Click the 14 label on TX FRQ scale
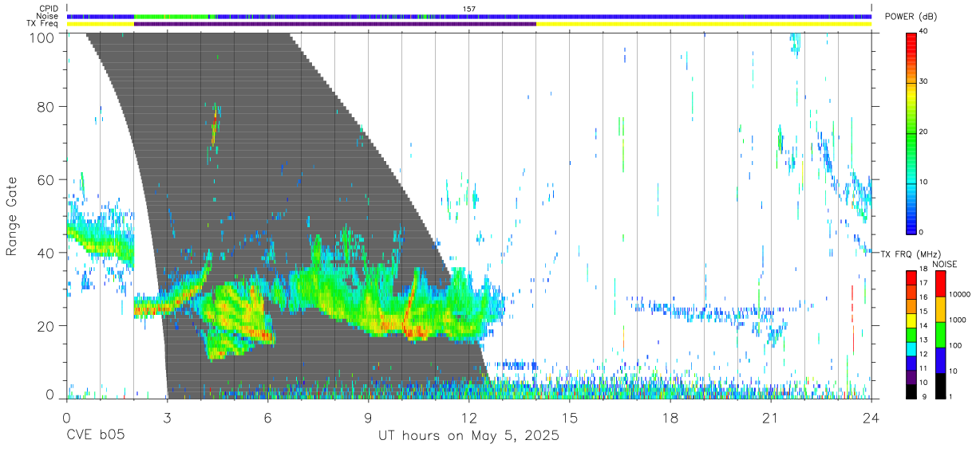The height and width of the screenshot is (452, 980). (925, 327)
